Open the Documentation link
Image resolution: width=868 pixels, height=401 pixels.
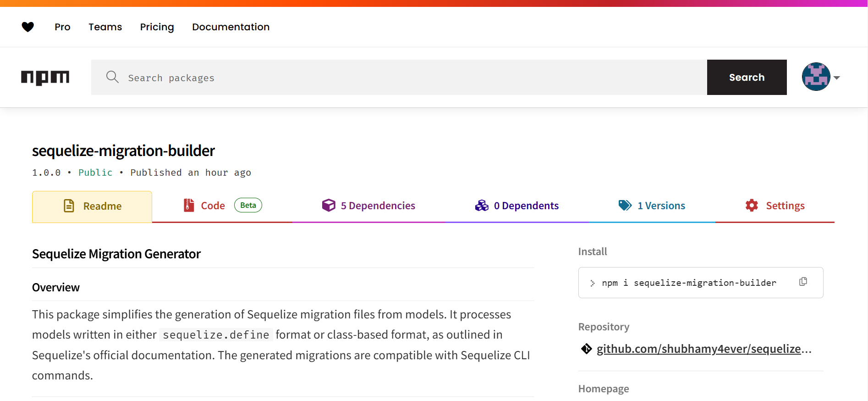(231, 27)
